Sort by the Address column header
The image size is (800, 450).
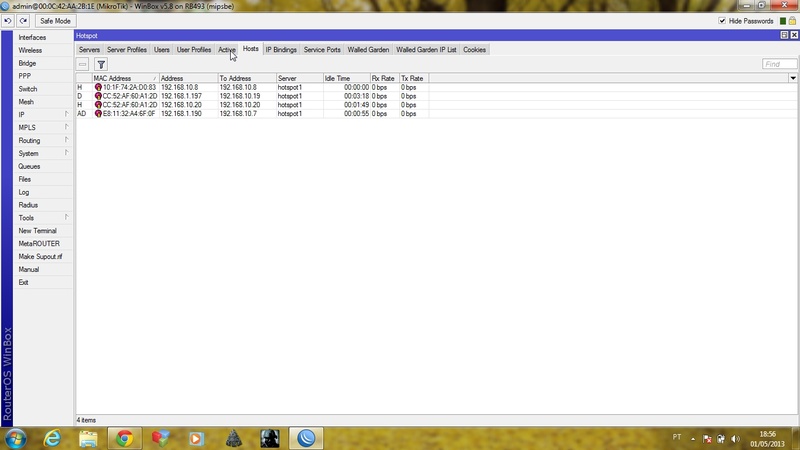[x=188, y=78]
